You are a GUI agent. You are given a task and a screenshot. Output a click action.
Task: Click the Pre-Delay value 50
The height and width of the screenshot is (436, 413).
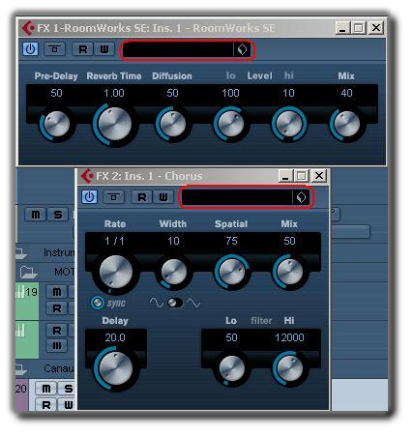point(56,93)
